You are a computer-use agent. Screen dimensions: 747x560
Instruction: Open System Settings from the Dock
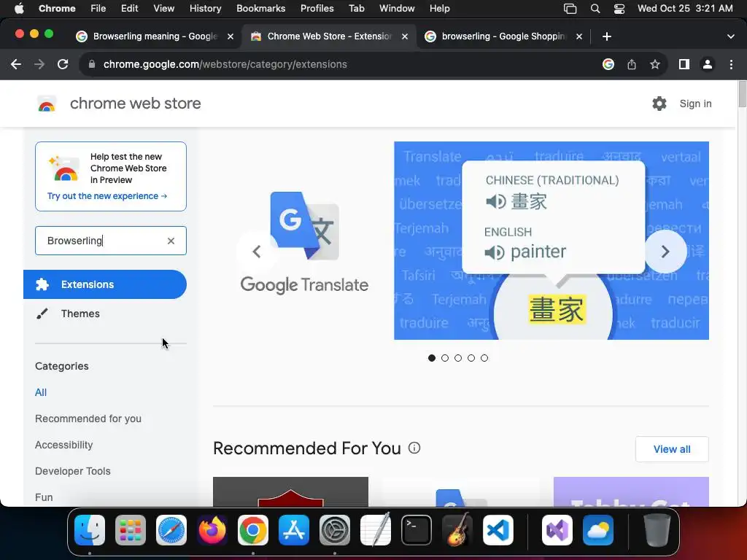334,530
